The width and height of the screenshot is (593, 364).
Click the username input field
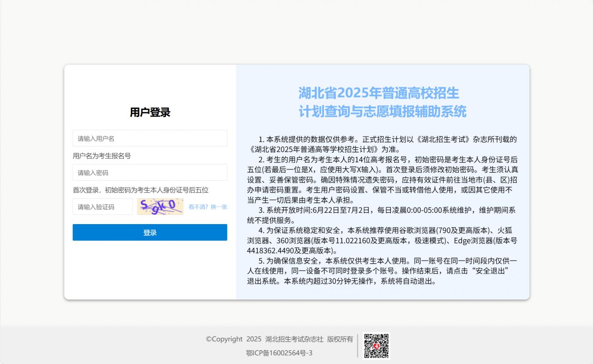point(150,138)
